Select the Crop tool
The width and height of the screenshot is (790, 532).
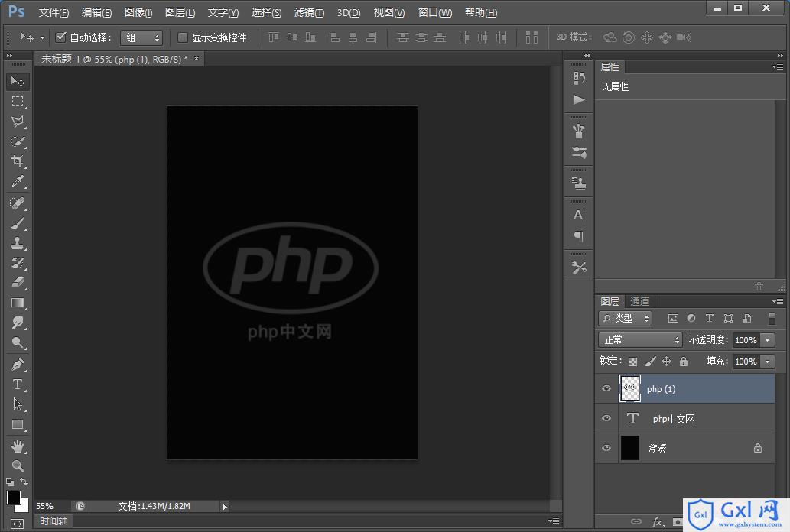tap(18, 161)
